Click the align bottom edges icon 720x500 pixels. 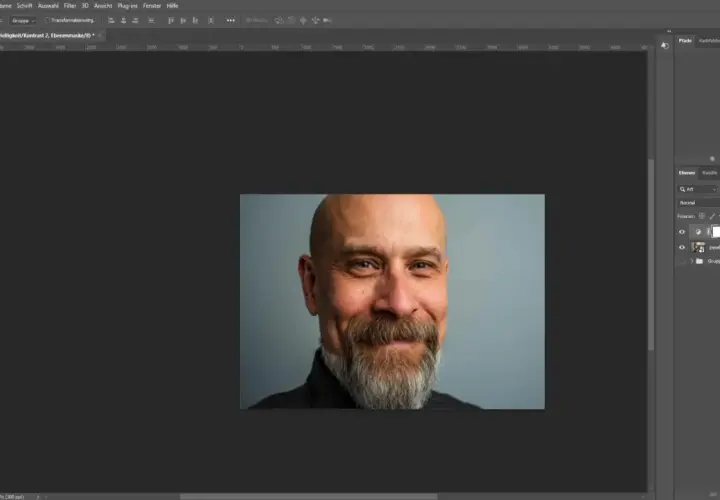(195, 20)
